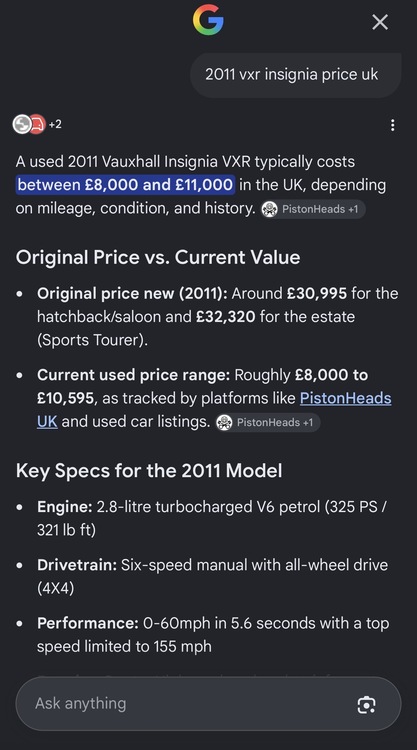
Task: Select 'Original Price vs. Current Value' heading
Action: (x=158, y=257)
